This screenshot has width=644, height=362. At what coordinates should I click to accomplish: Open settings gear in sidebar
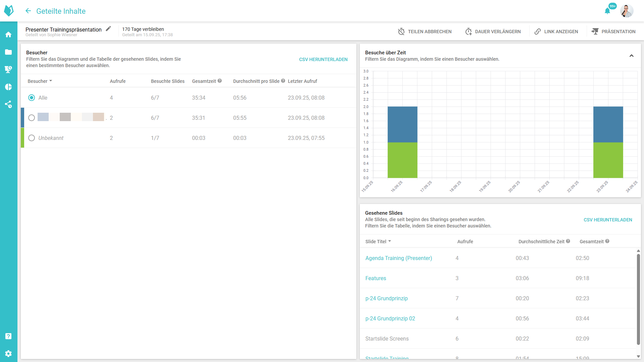pos(8,354)
